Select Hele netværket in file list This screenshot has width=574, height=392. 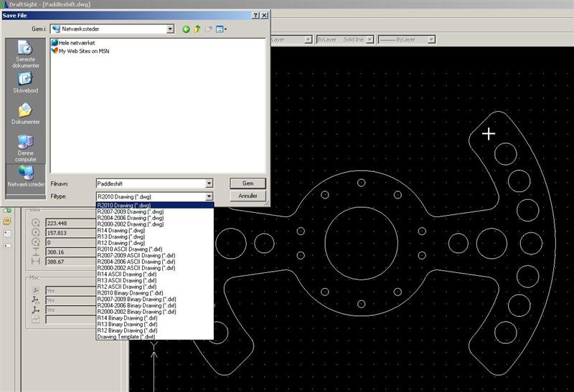[77, 44]
